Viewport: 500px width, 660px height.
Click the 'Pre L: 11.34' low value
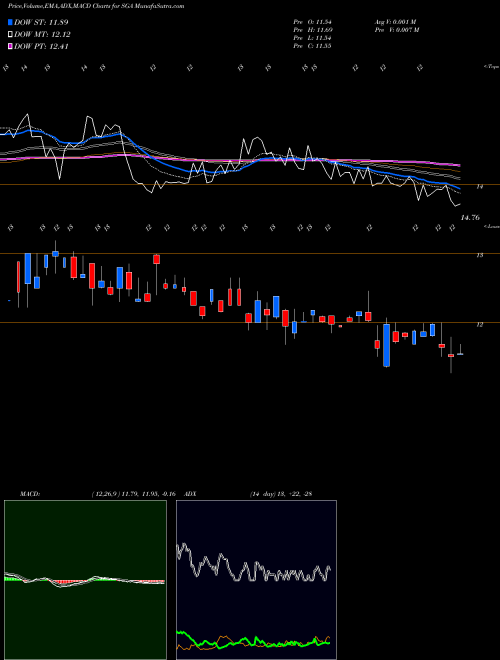[312, 38]
